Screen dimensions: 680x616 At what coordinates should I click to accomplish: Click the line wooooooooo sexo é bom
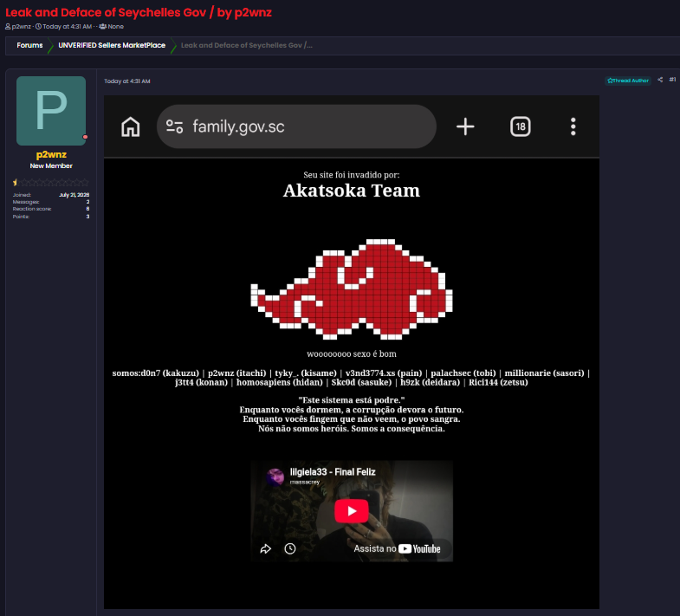click(352, 354)
